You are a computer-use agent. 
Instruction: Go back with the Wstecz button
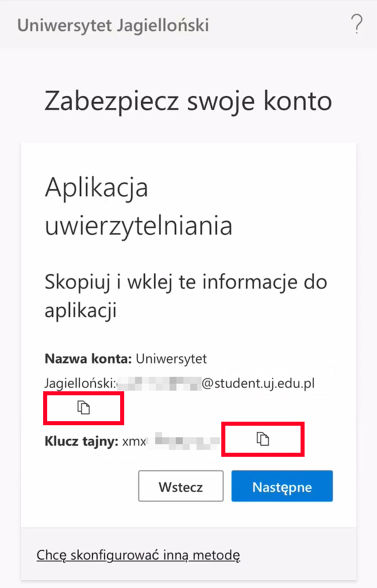181,486
